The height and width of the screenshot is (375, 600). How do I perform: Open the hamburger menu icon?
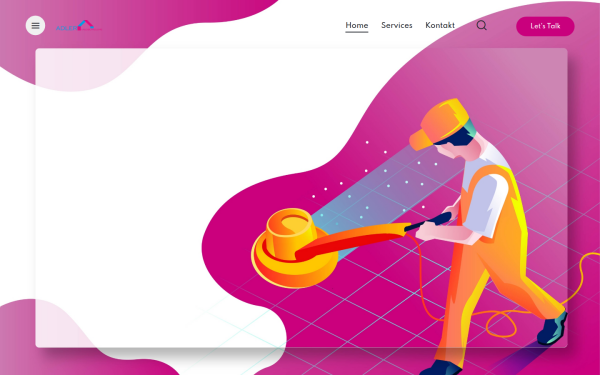coord(35,26)
